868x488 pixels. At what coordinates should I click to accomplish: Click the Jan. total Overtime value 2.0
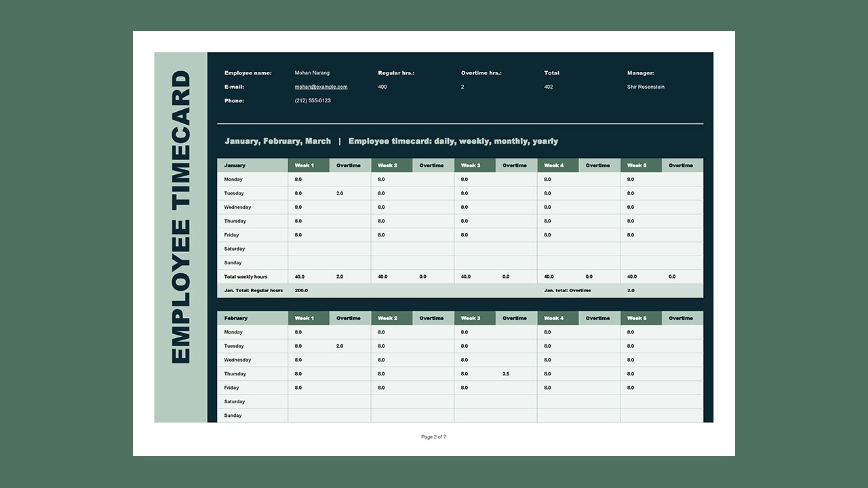[x=631, y=289]
